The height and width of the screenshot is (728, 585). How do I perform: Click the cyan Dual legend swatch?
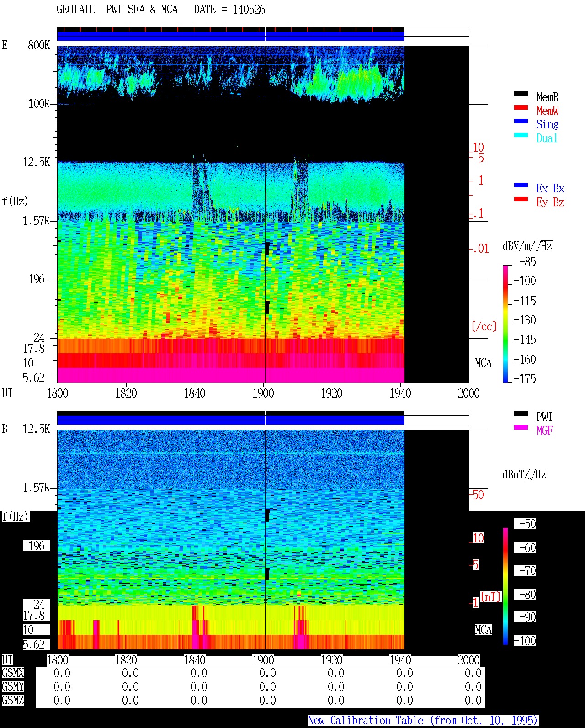tap(521, 135)
